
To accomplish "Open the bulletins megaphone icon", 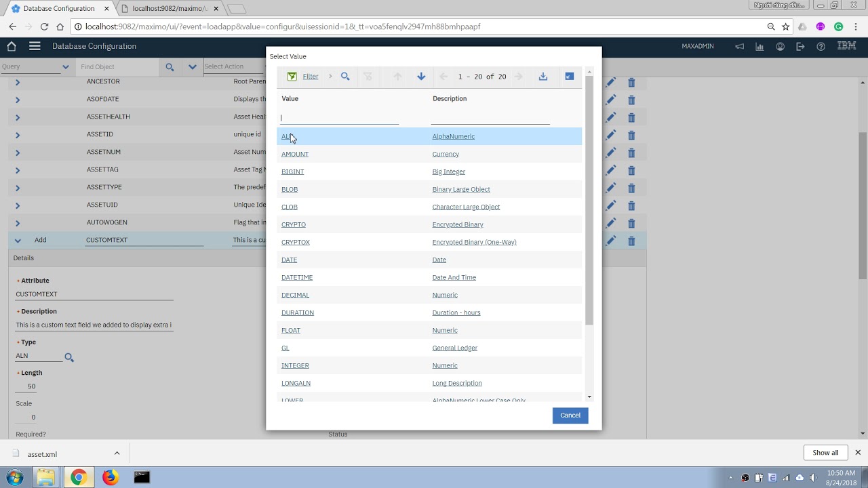I will pos(739,46).
